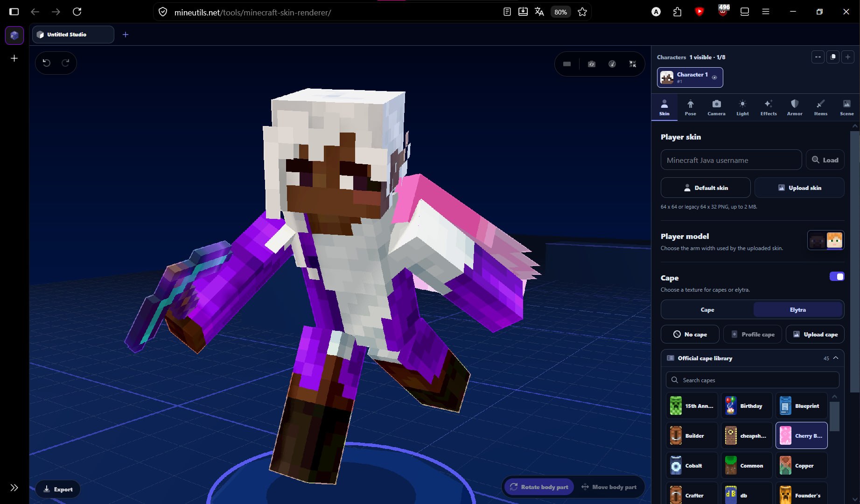Screen dimensions: 860x504
Task: Click the No cape button
Action: (690, 334)
